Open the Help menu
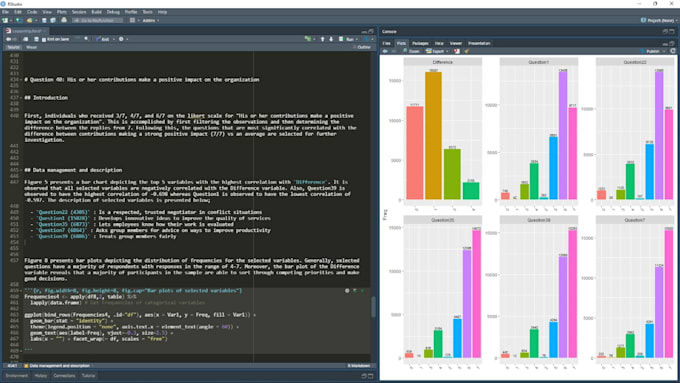 162,12
